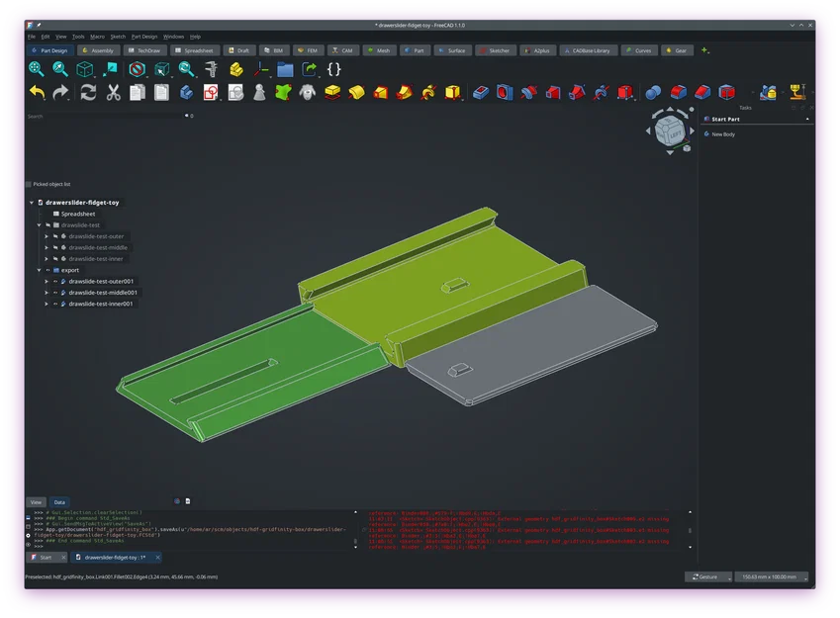The width and height of the screenshot is (840, 618).
Task: Click the red Create Sketch icon
Action: pos(211,92)
